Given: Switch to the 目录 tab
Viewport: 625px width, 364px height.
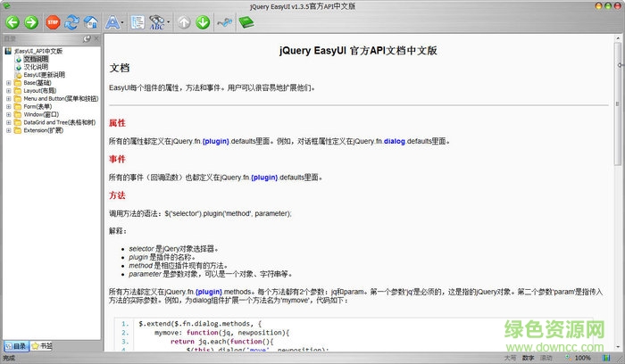Looking at the screenshot, I should [16, 346].
